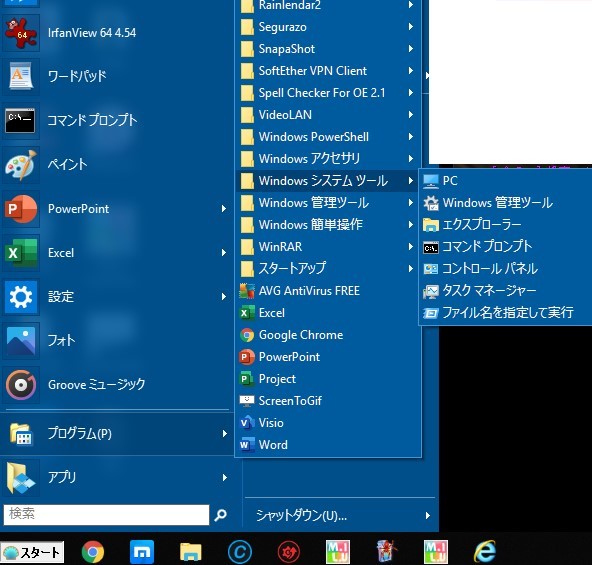Click Maxthon browser icon on taskbar

point(142,552)
